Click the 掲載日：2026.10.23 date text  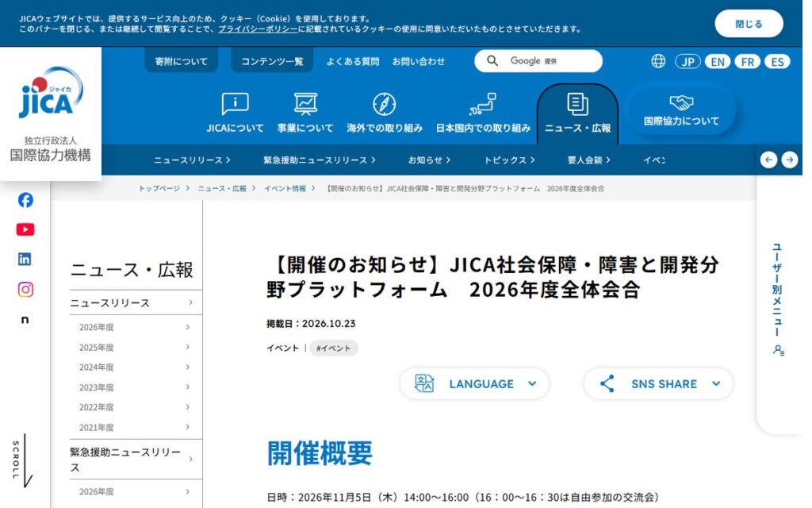(x=311, y=324)
